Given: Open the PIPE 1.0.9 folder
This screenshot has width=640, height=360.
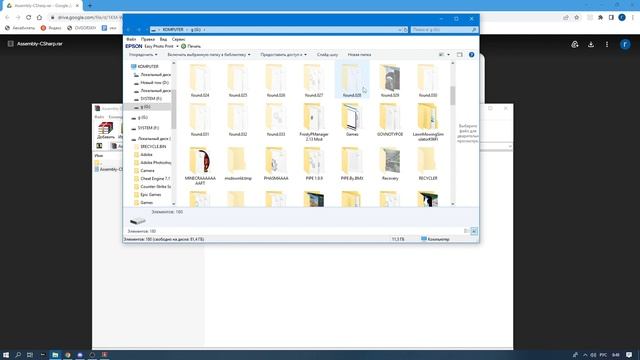Looking at the screenshot, I should click(x=314, y=164).
